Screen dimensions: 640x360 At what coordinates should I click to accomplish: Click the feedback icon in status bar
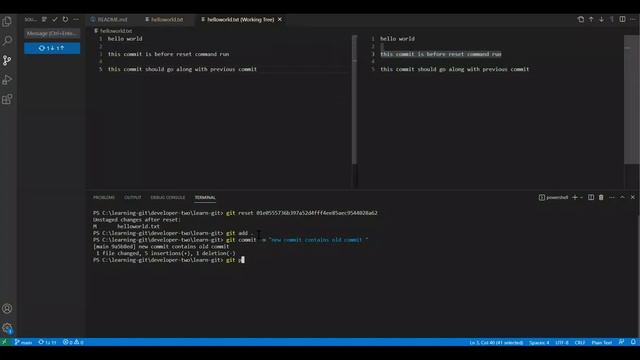coord(621,342)
